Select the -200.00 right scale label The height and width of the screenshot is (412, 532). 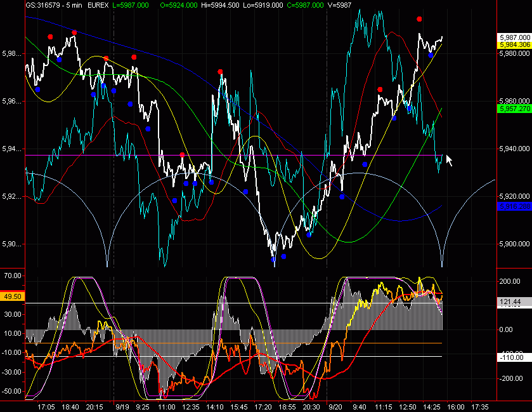tap(511, 378)
